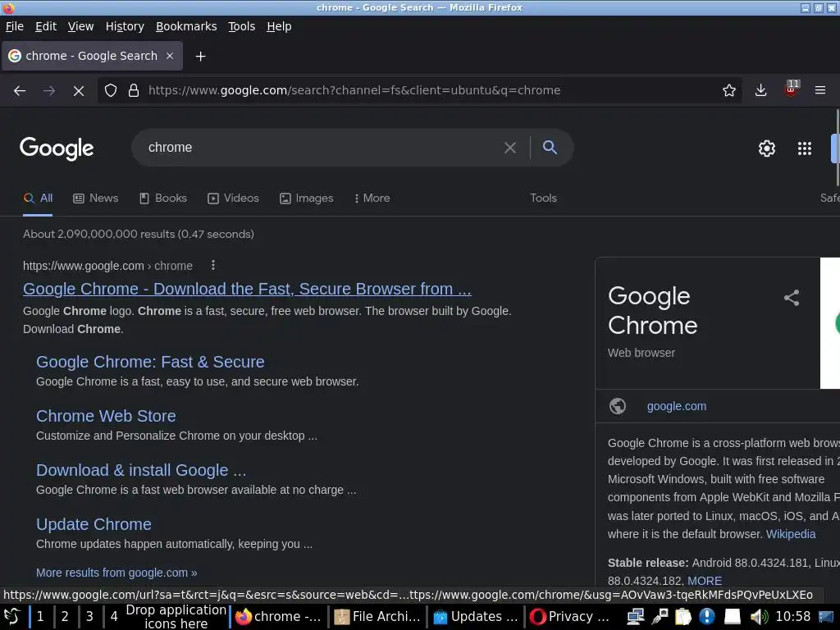Click the globe icon next to google.com
Viewport: 840px width, 630px height.
618,406
